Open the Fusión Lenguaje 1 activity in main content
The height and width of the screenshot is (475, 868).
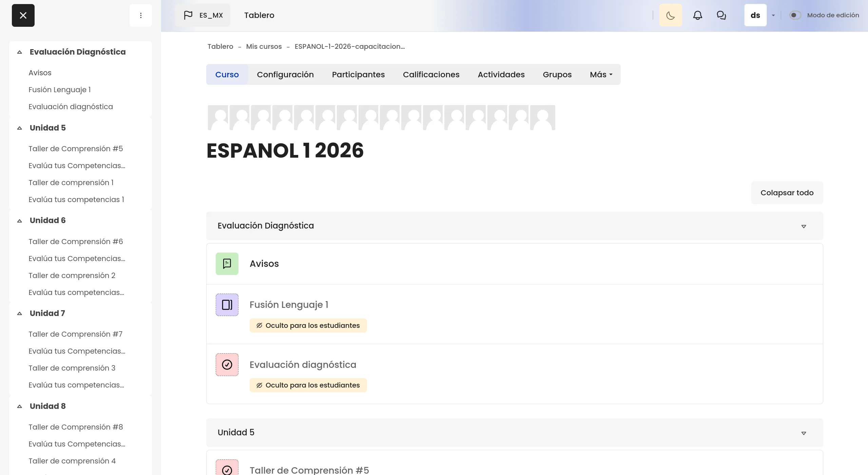[x=289, y=305]
